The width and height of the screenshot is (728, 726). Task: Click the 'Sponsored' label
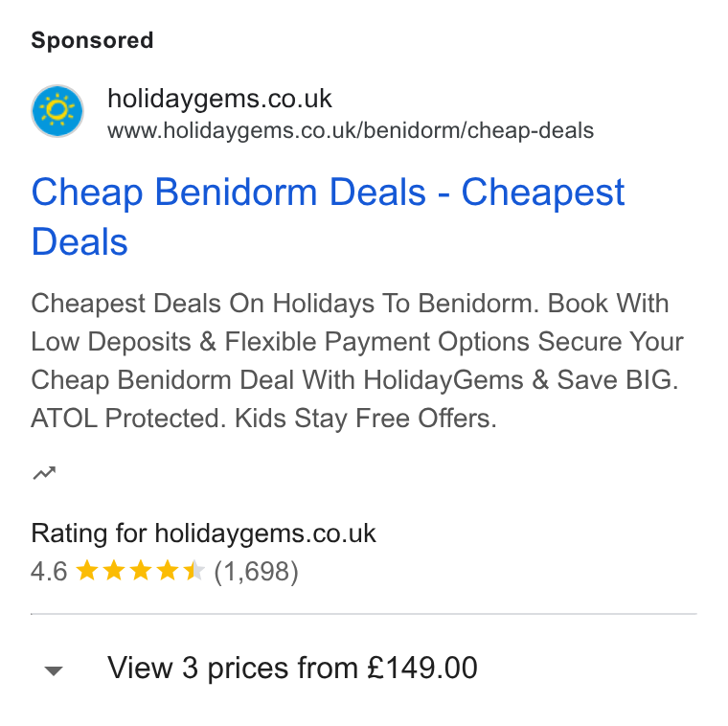coord(92,40)
